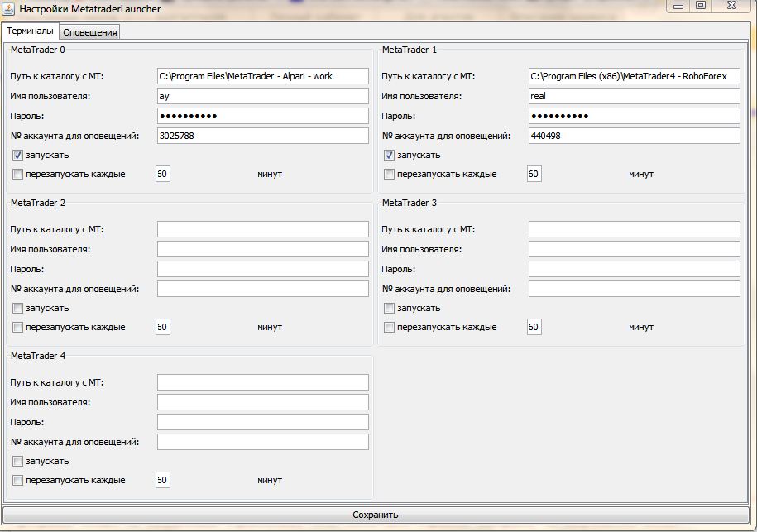Open the Оповещения tab
This screenshot has width=757, height=532.
tap(90, 32)
